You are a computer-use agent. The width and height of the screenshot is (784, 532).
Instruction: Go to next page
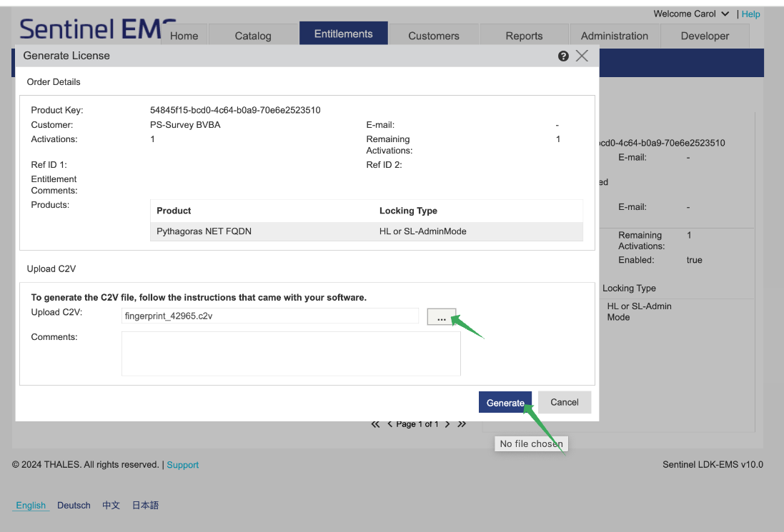(x=447, y=424)
